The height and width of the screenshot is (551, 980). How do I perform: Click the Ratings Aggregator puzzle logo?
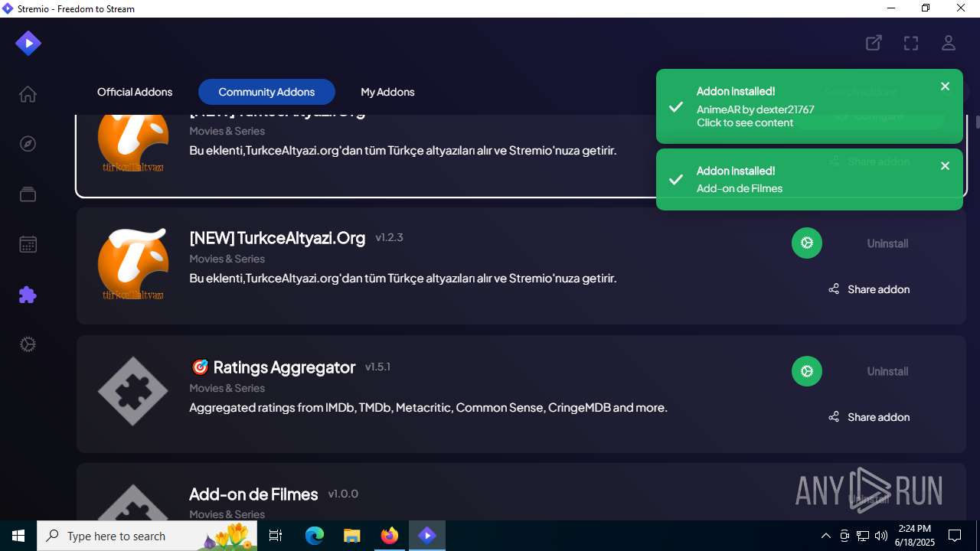[x=133, y=392]
